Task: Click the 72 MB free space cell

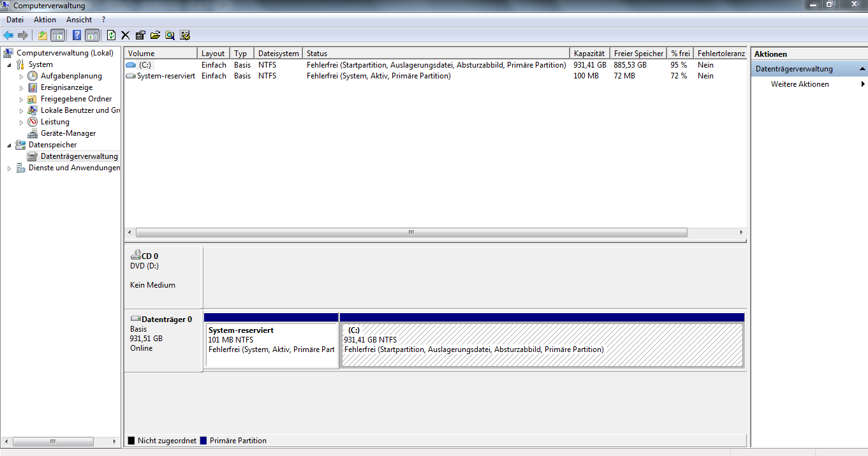Action: tap(624, 76)
